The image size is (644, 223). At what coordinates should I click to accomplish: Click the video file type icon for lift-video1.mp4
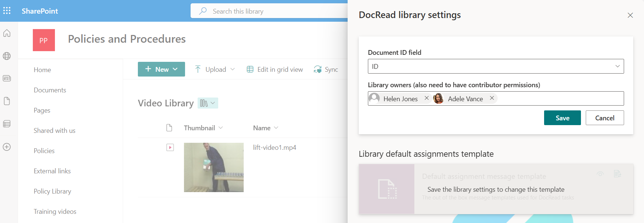[170, 148]
